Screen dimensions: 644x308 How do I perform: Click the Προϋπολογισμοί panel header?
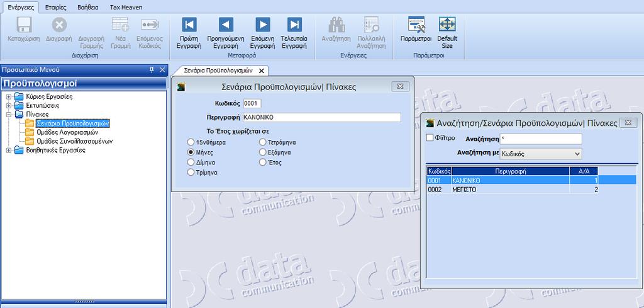pyautogui.click(x=84, y=84)
